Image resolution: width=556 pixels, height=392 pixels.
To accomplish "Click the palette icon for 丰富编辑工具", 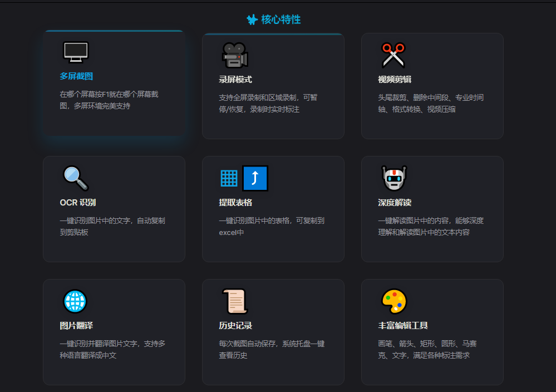I will pyautogui.click(x=393, y=301).
